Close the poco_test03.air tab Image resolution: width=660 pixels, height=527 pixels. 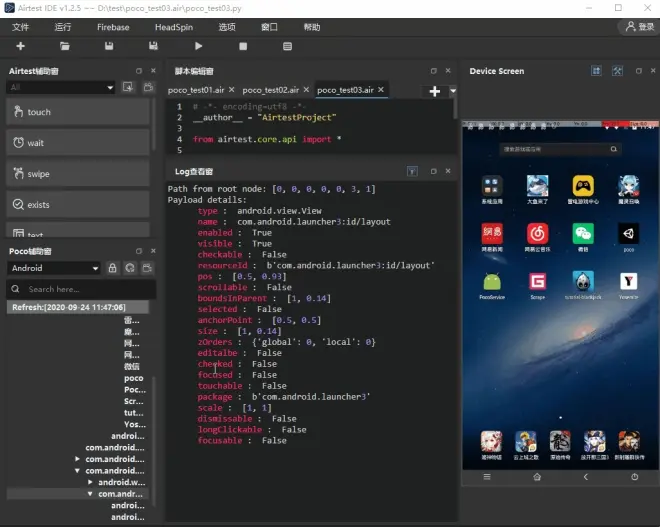(381, 90)
